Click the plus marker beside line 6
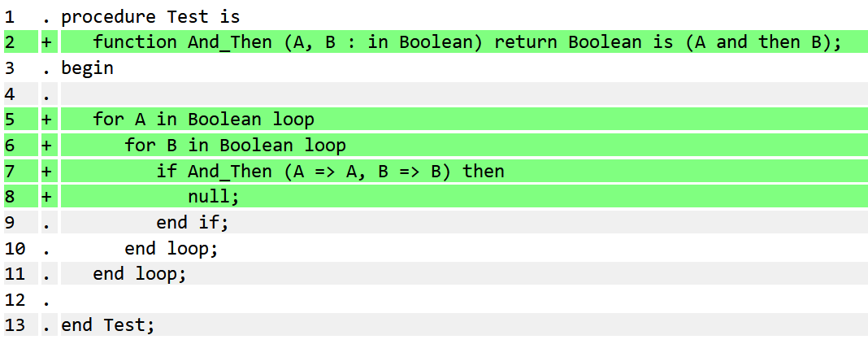The image size is (868, 344). coord(47,146)
